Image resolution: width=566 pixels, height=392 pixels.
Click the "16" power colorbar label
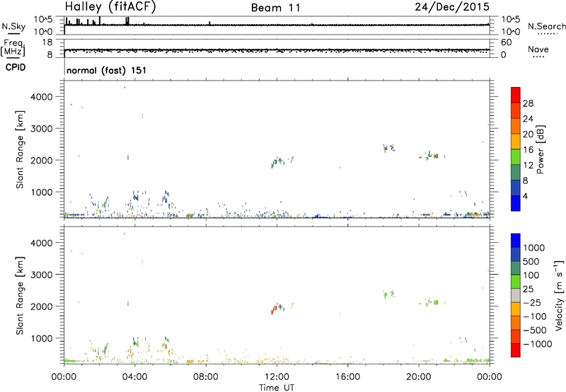coord(528,150)
